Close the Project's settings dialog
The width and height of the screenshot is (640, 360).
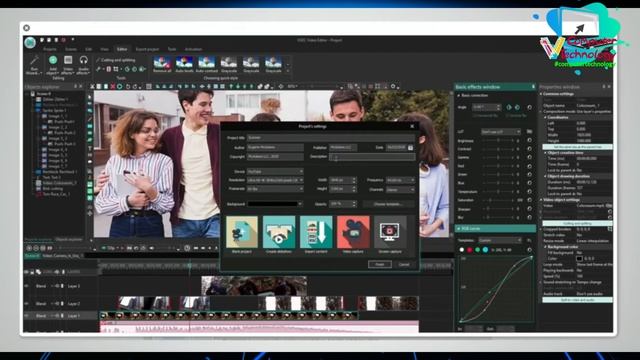(412, 127)
